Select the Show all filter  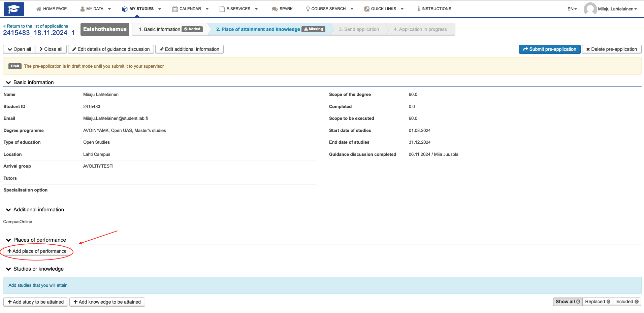(x=568, y=302)
